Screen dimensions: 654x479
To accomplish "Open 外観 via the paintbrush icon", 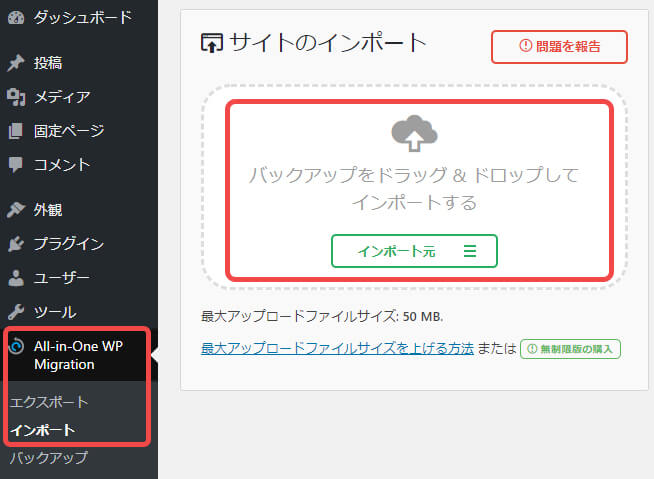I will 15,210.
